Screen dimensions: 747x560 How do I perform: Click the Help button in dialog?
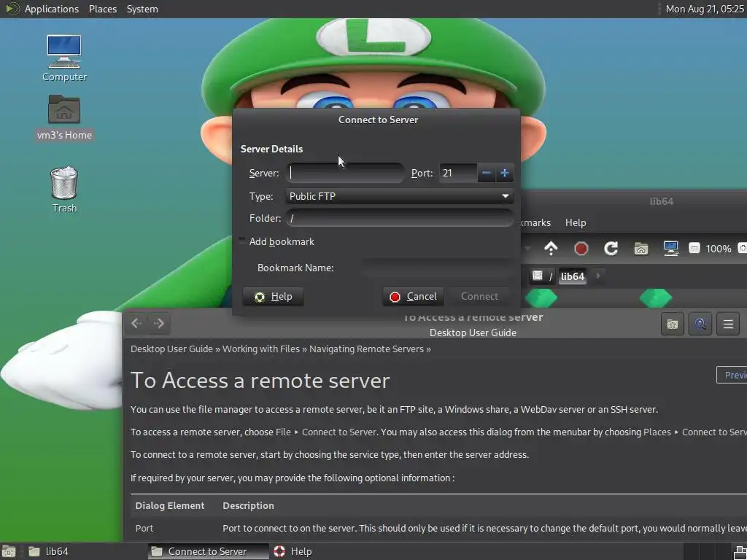coord(273,296)
